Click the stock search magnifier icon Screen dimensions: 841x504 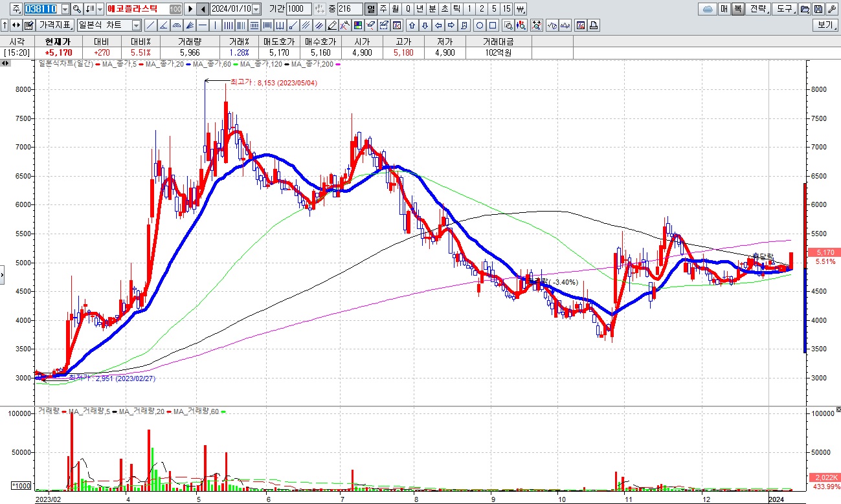coord(76,9)
